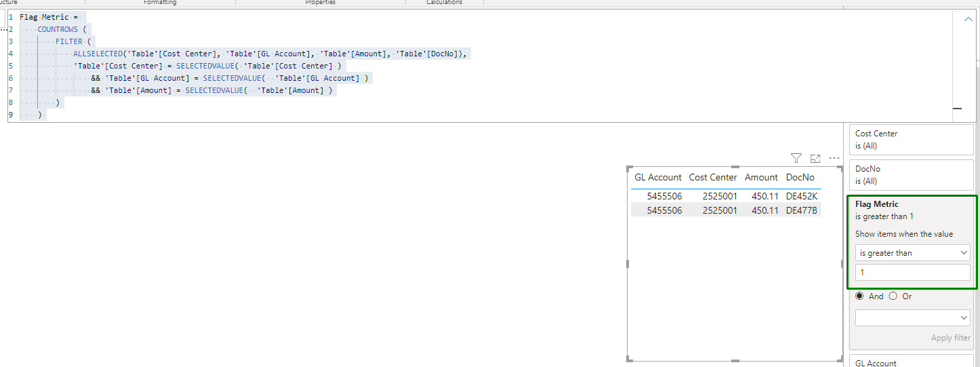Click the Apply filter link
Screen dimensions: 980x367
[x=950, y=338]
